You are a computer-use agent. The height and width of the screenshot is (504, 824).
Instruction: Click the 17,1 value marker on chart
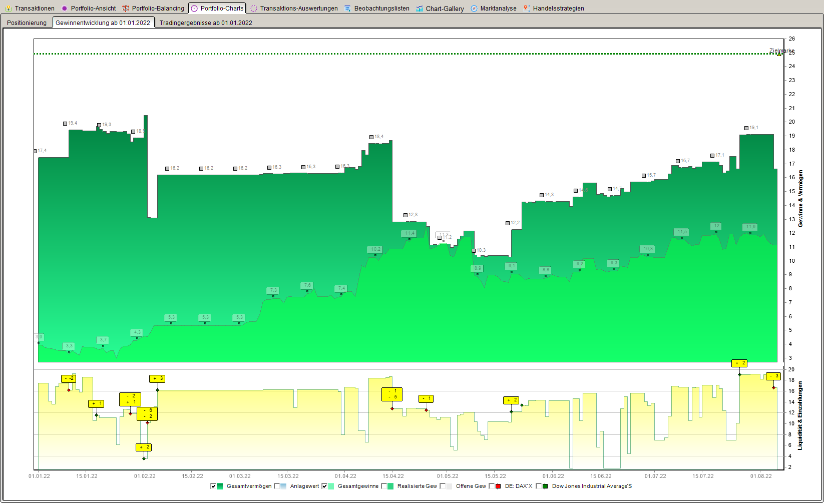pyautogui.click(x=712, y=156)
